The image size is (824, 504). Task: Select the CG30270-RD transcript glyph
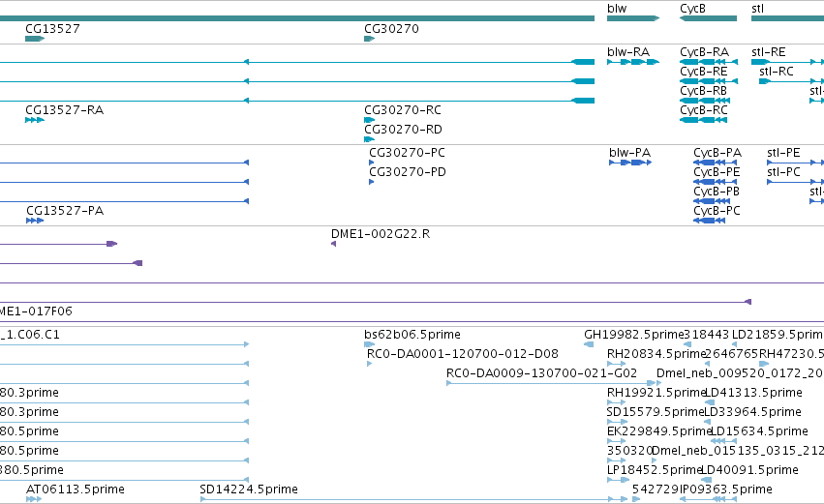point(370,139)
